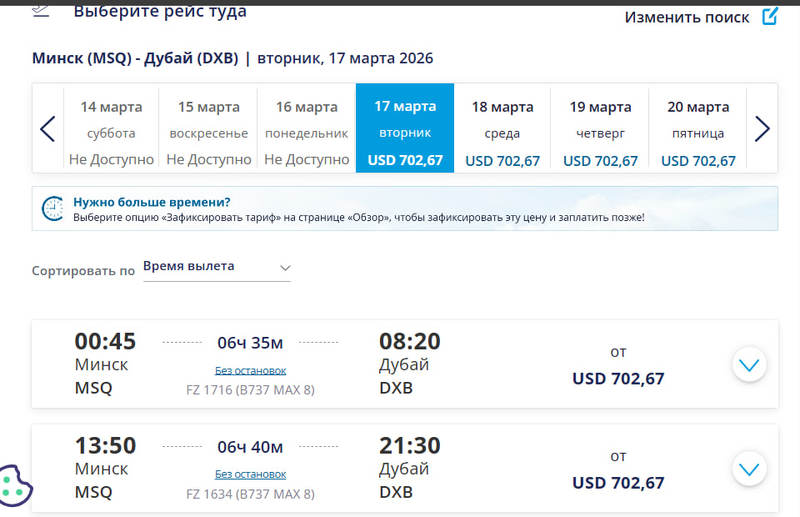Select the 18 марта среда date tab

pos(502,129)
